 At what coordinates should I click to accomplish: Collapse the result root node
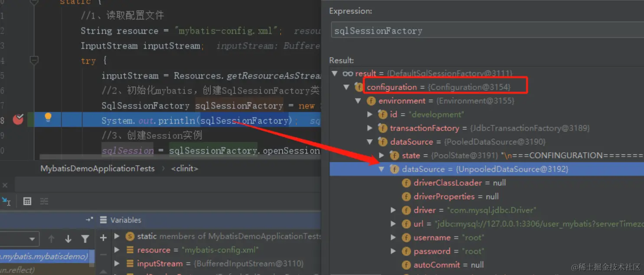pos(335,73)
